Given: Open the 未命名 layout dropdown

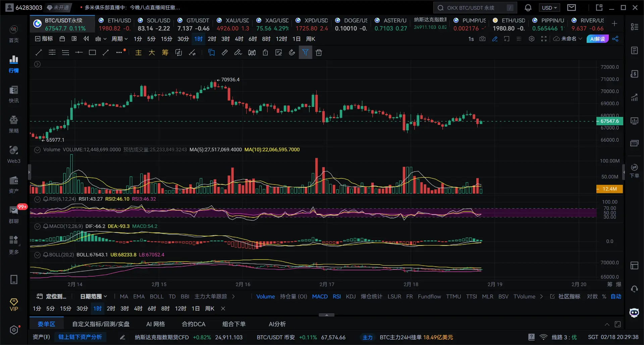Looking at the screenshot, I should pos(568,39).
